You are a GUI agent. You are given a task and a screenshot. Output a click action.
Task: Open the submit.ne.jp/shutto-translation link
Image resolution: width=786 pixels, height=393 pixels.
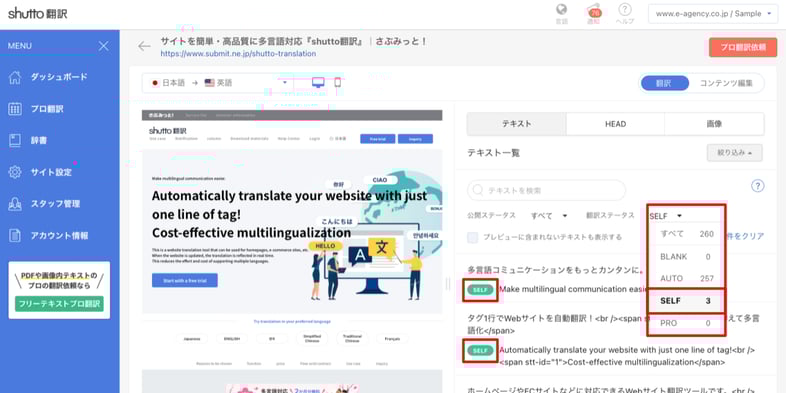click(238, 54)
